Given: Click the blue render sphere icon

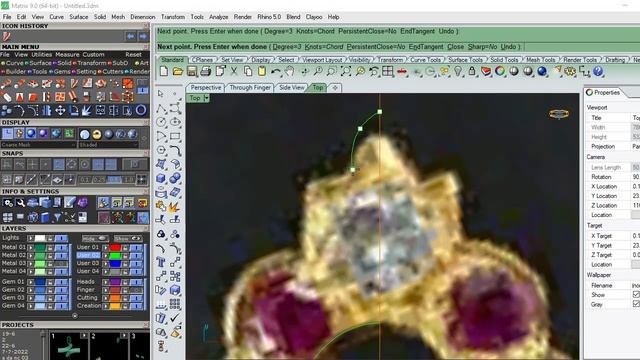Looking at the screenshot, I should pyautogui.click(x=542, y=71).
